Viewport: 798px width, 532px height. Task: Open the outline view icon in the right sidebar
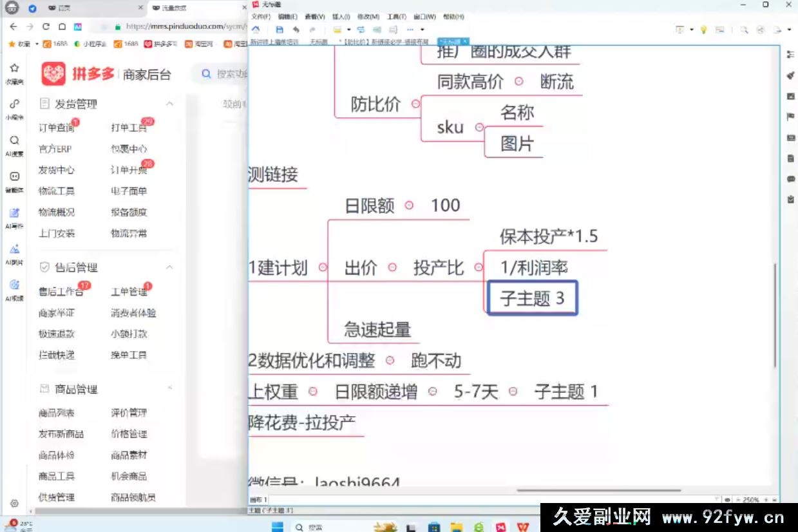(x=791, y=54)
